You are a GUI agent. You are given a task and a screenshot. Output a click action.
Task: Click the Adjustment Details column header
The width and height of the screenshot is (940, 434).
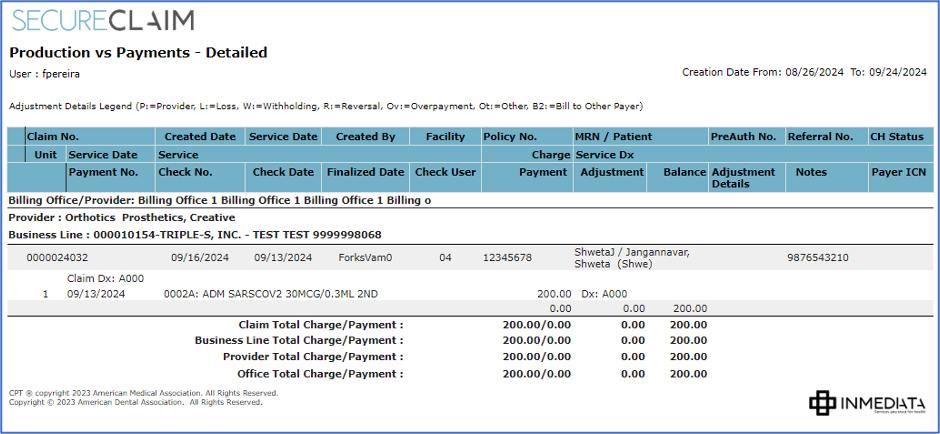pyautogui.click(x=743, y=178)
